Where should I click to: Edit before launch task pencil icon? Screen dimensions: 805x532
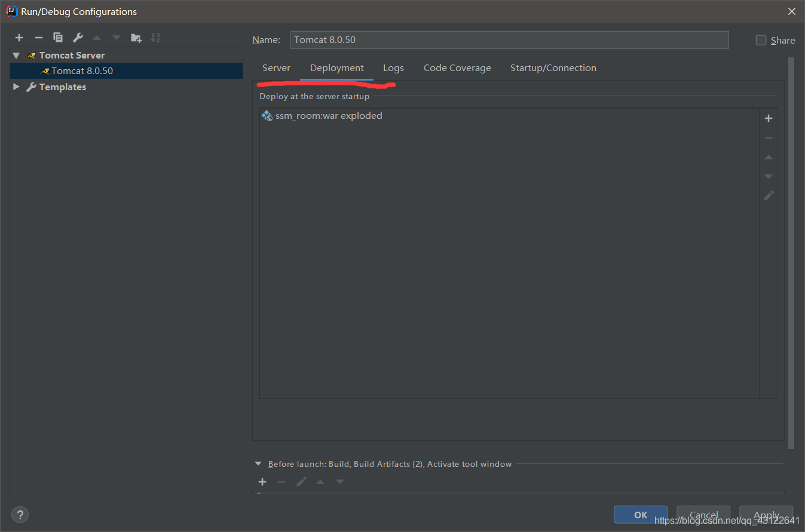coord(301,482)
